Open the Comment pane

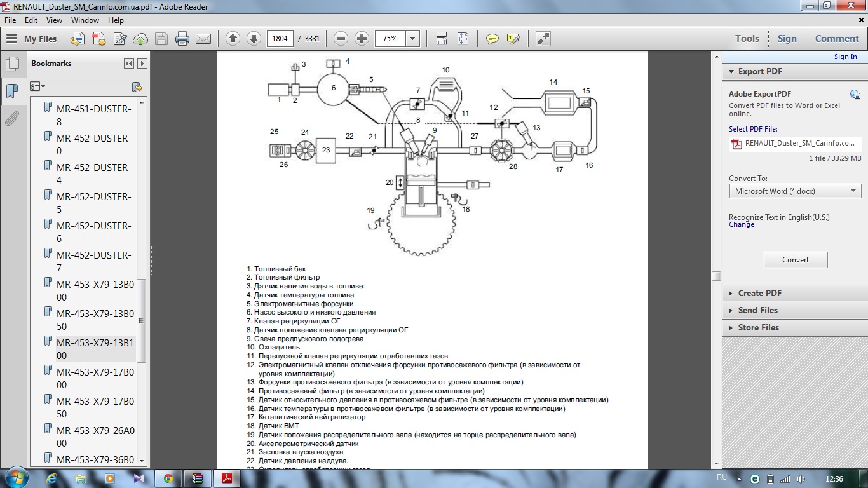(x=837, y=39)
